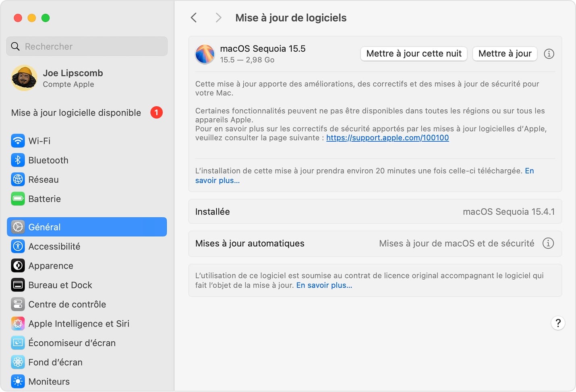Click the Centre de contrôle icon
Image resolution: width=576 pixels, height=392 pixels.
(18, 304)
